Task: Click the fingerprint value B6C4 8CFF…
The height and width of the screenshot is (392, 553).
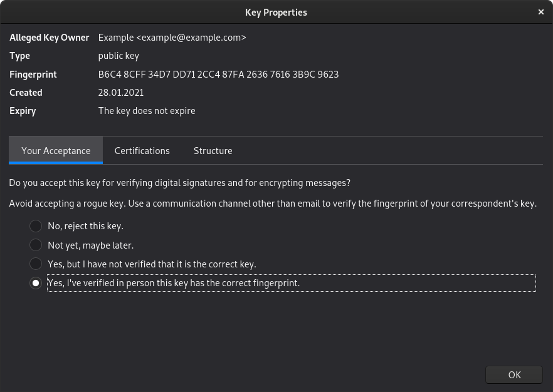Action: [218, 75]
